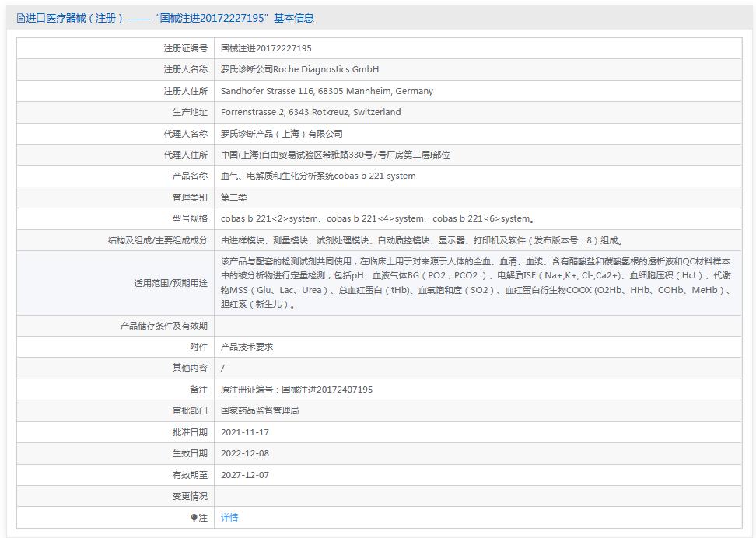
Task: Click the row label 管理类别
Action: point(190,197)
